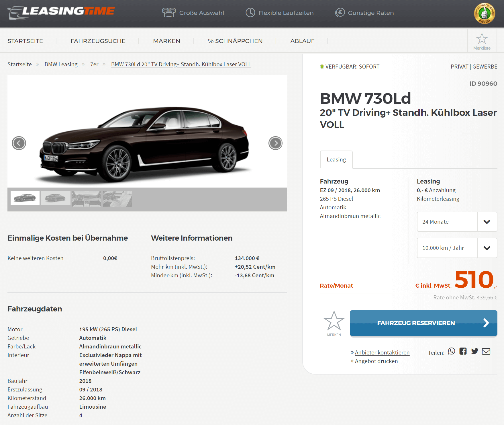The width and height of the screenshot is (504, 425).
Task: Click VERFÜGBAR: SOFORT status text
Action: (352, 67)
